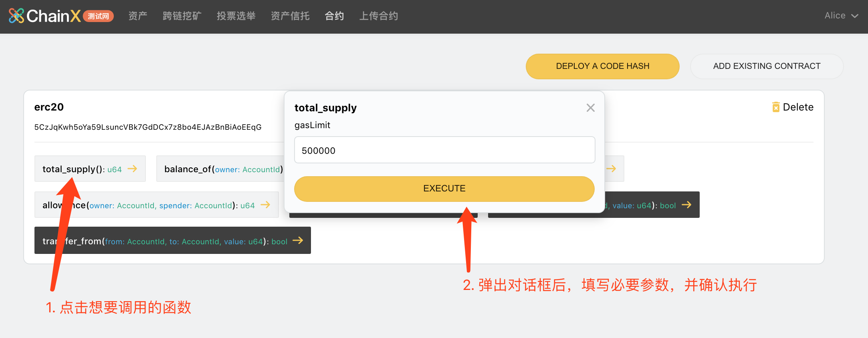Click the ChainX logo
This screenshot has width=868, height=338.
(44, 16)
